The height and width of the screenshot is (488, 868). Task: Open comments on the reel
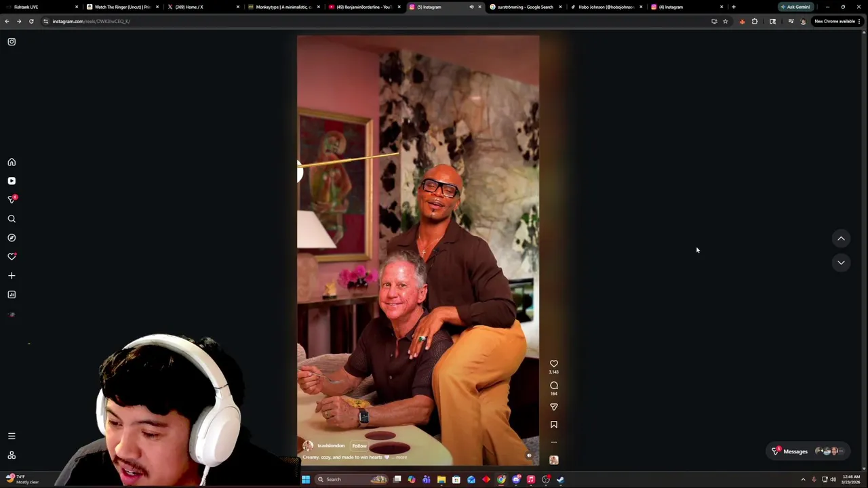554,386
